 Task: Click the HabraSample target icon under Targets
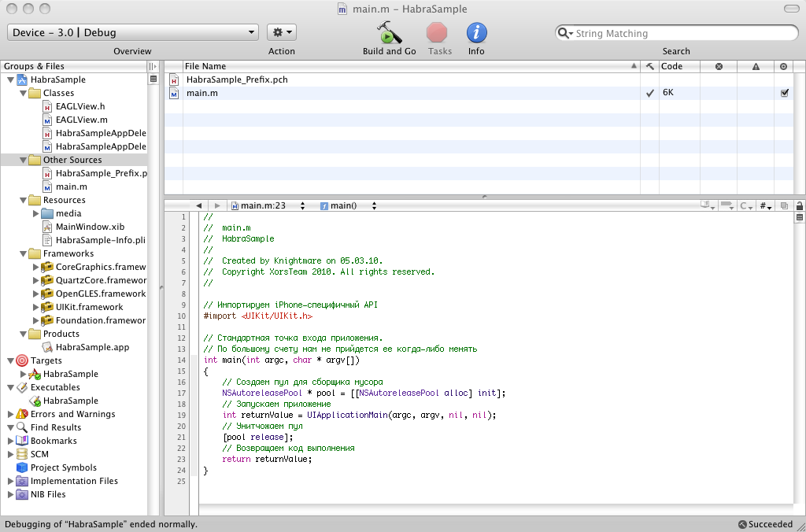(x=35, y=374)
